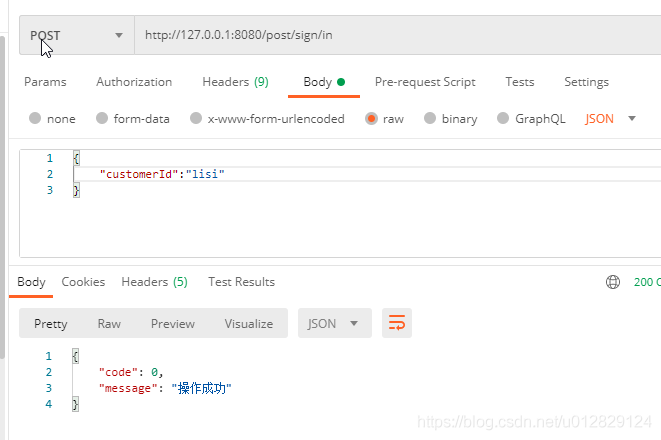Expand the response JSON format dropdown
661x440 pixels.
click(335, 323)
